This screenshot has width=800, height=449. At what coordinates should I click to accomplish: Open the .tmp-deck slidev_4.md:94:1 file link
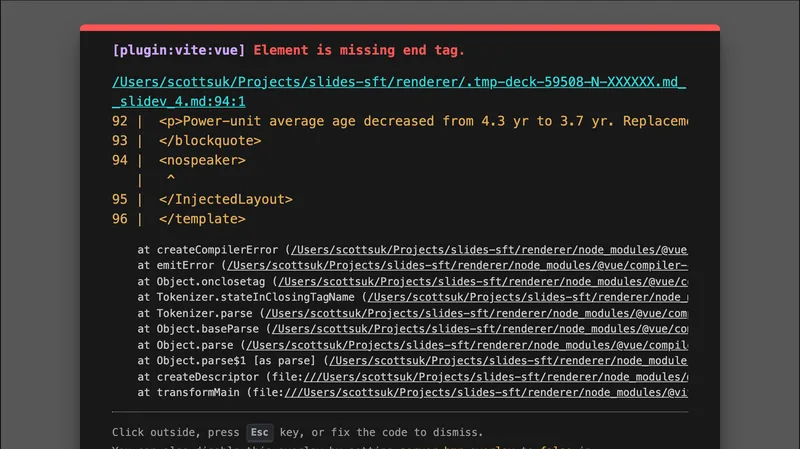click(400, 83)
